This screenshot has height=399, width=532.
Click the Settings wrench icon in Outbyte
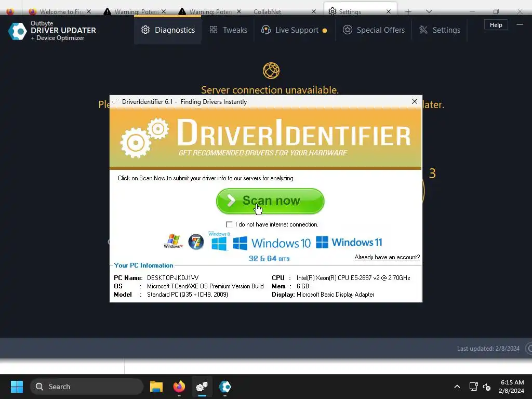(x=423, y=30)
